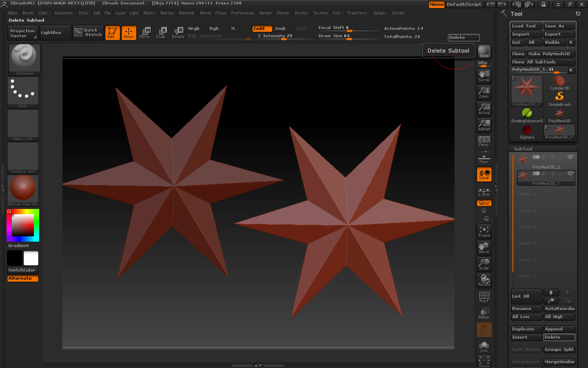Click the Delete Subtool confirmation button
Image resolution: width=588 pixels, height=368 pixels.
coord(448,50)
